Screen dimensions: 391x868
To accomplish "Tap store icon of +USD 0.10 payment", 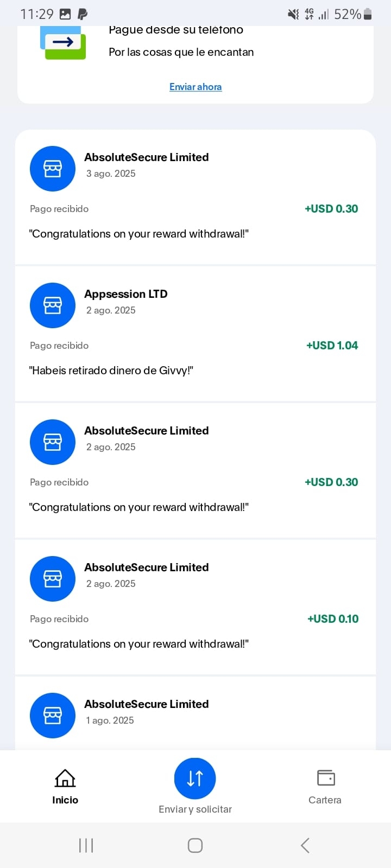I will (x=53, y=579).
